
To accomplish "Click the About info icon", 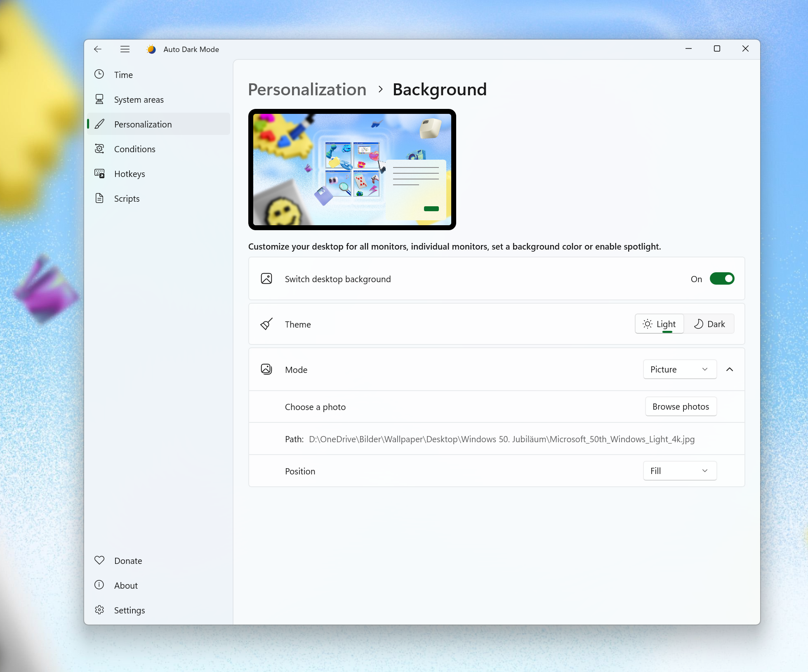I will (99, 585).
